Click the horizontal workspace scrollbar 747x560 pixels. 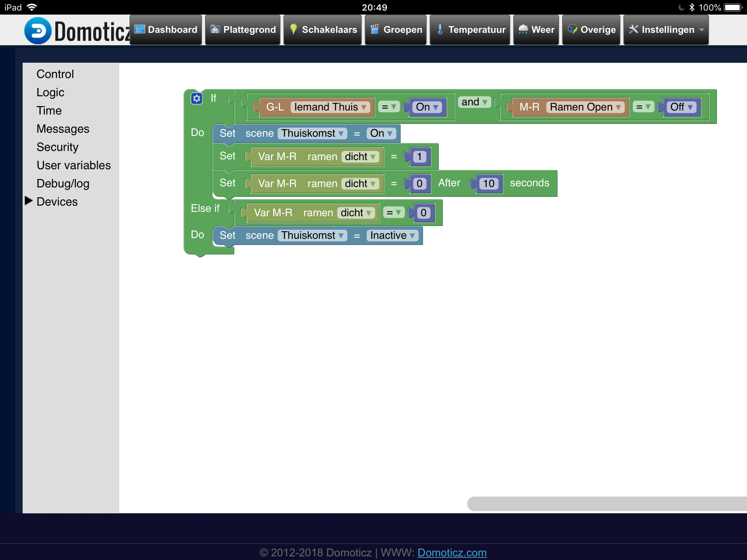605,504
